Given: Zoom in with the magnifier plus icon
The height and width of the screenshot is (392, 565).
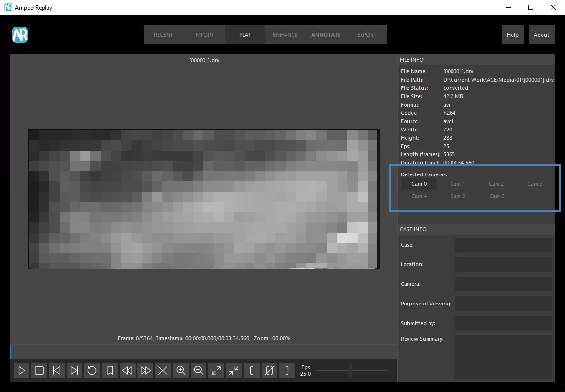Looking at the screenshot, I should click(181, 370).
